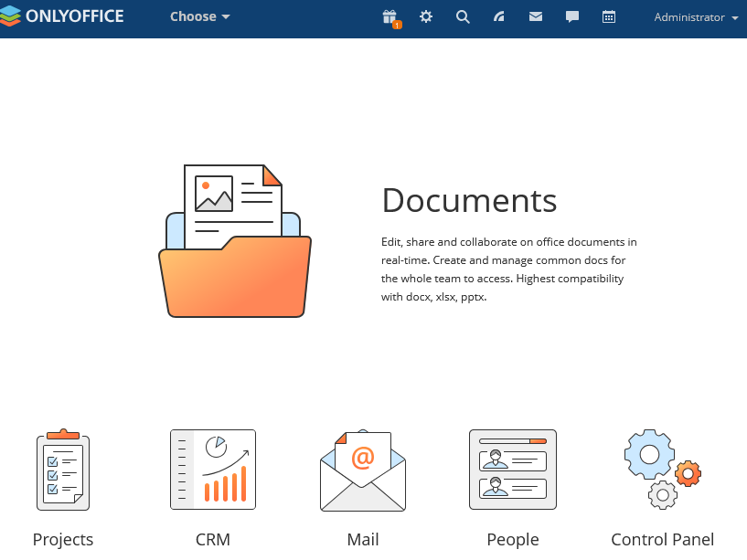The width and height of the screenshot is (747, 560).
Task: Go to the Control Panel label
Action: (662, 539)
